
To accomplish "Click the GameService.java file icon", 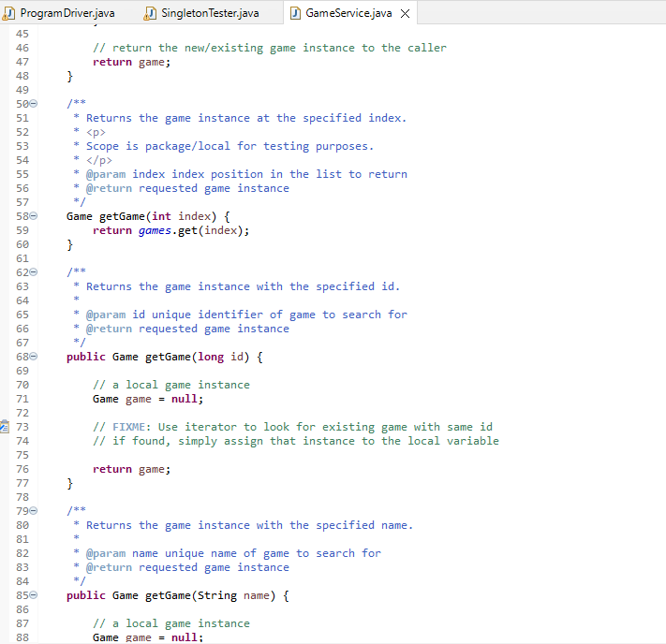I will click(296, 14).
